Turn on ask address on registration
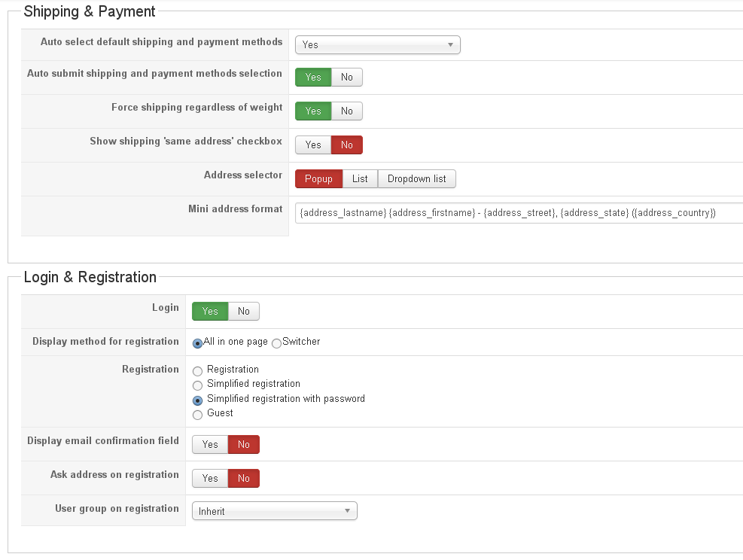Viewport: 743px width, 560px height. point(210,479)
